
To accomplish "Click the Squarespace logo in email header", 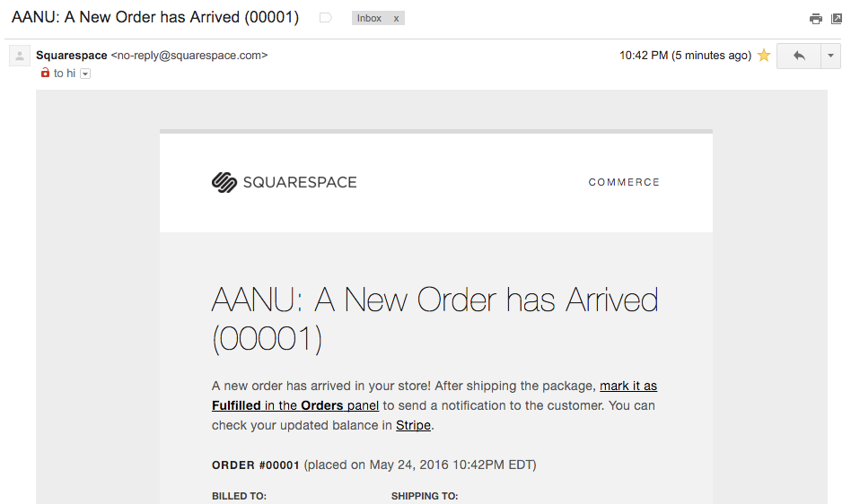I will (x=284, y=182).
